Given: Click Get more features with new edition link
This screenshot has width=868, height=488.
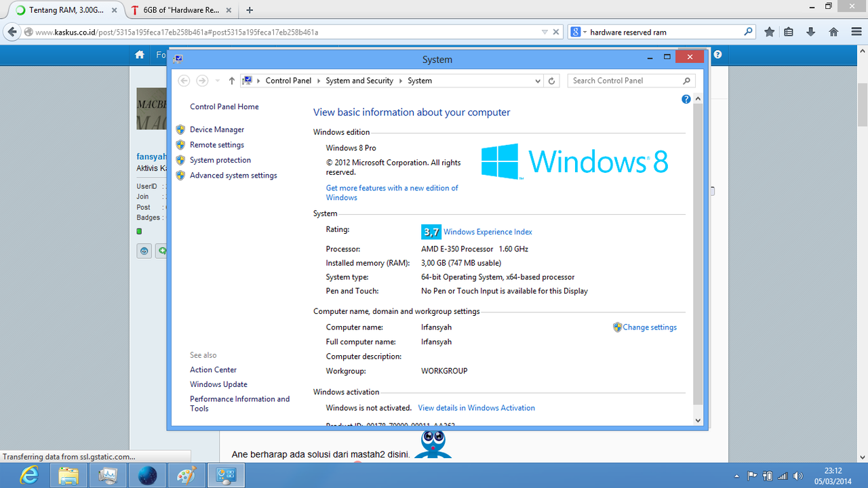Looking at the screenshot, I should point(392,193).
